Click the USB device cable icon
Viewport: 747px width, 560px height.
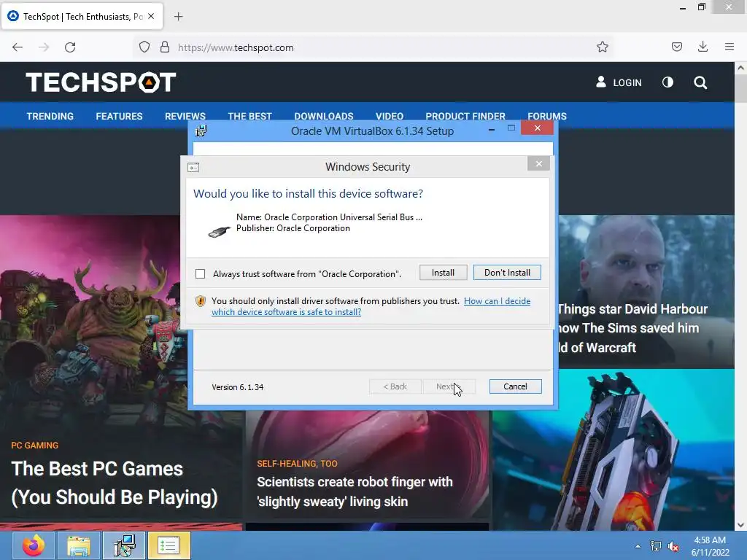click(219, 231)
